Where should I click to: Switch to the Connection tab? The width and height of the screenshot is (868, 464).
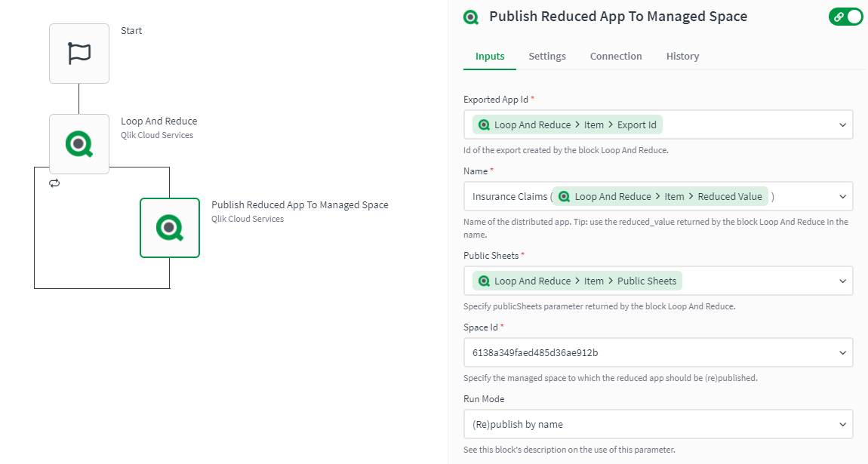tap(616, 57)
